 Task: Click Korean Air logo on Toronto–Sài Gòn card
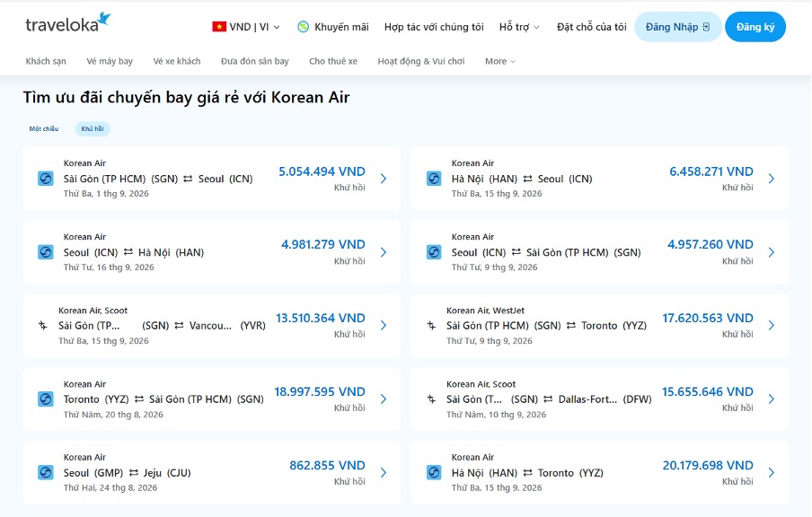point(46,399)
